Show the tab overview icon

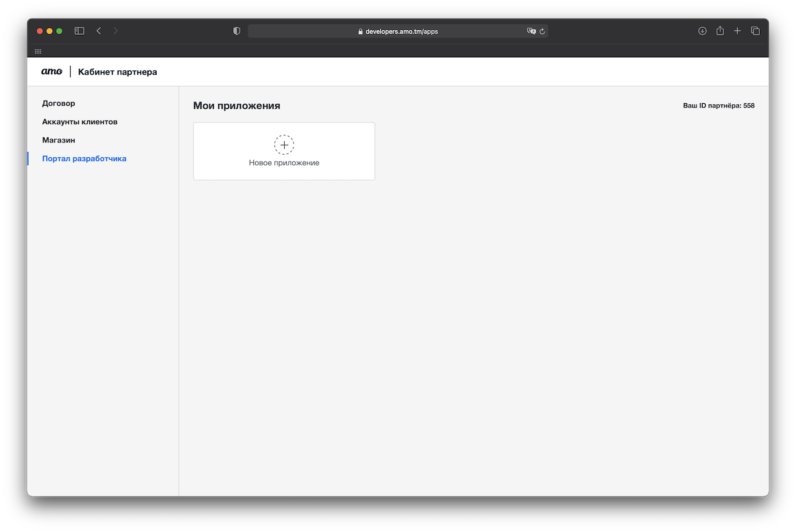tap(755, 31)
